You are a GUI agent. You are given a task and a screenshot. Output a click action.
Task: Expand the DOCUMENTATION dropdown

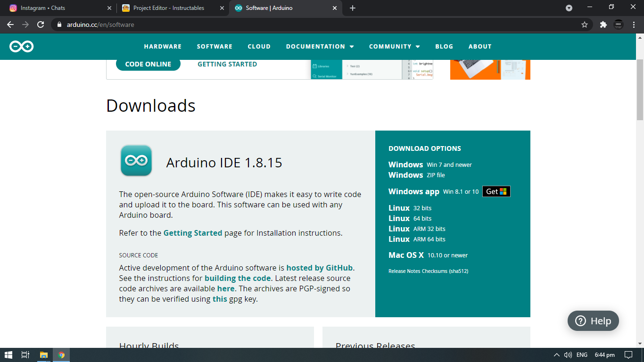point(320,46)
